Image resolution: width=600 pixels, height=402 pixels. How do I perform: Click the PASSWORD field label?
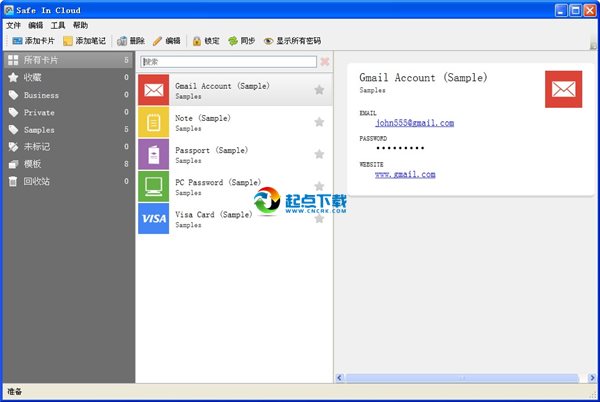(373, 138)
